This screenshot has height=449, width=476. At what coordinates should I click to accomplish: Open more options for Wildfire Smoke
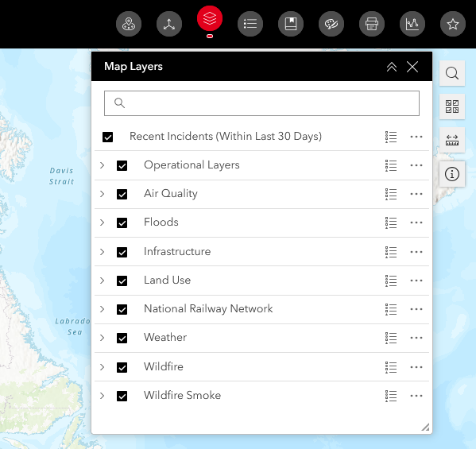[x=416, y=396]
